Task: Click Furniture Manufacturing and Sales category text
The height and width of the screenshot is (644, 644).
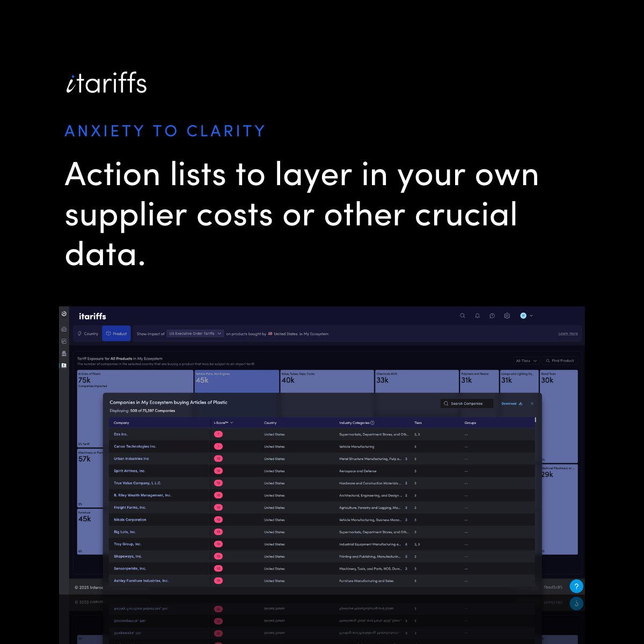Action: [366, 581]
